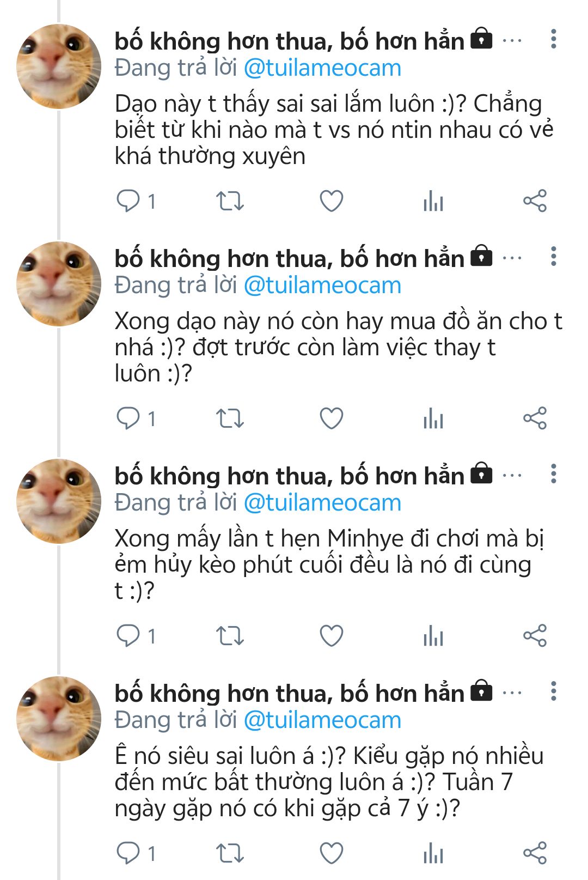
Task: View analytics for the last tweet
Action: click(433, 853)
